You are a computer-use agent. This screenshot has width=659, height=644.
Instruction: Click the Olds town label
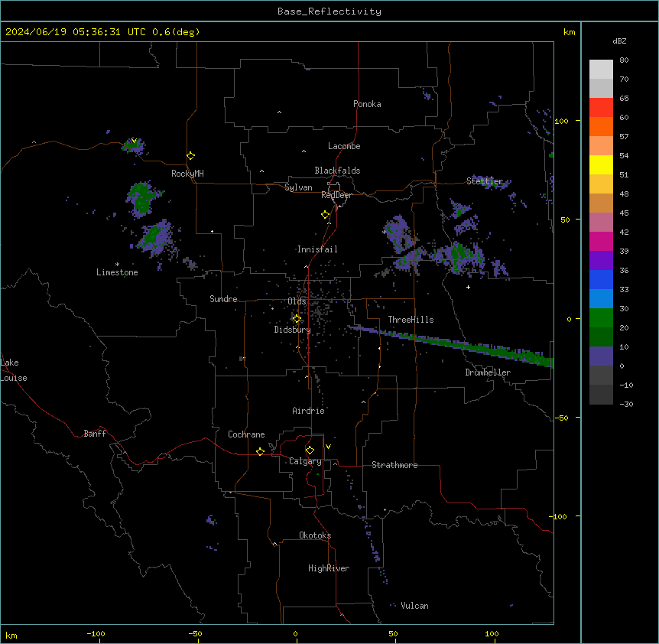tap(297, 301)
